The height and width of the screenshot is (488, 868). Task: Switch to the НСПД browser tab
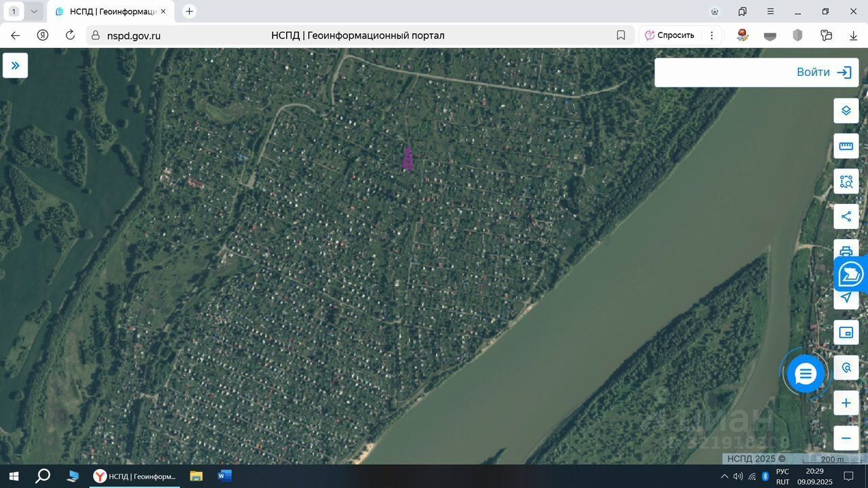point(108,12)
